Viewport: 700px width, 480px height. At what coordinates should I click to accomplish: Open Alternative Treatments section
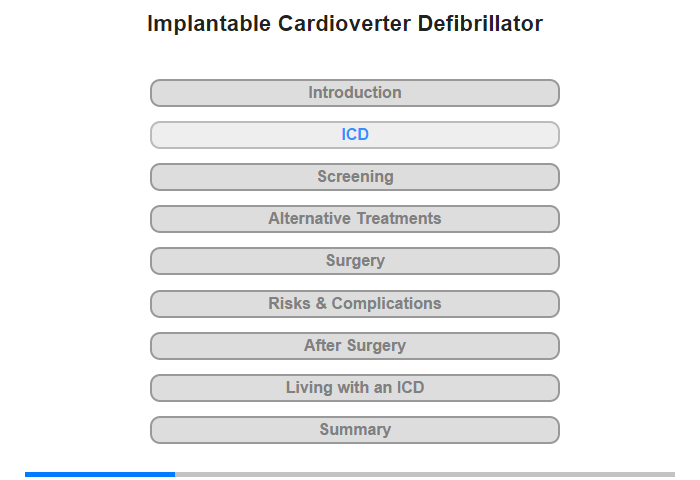(355, 219)
